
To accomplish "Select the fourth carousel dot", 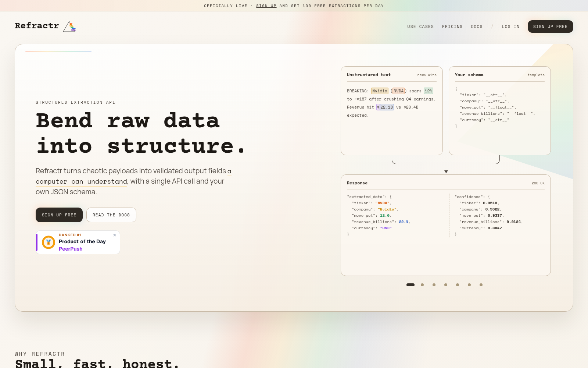I will tap(446, 285).
